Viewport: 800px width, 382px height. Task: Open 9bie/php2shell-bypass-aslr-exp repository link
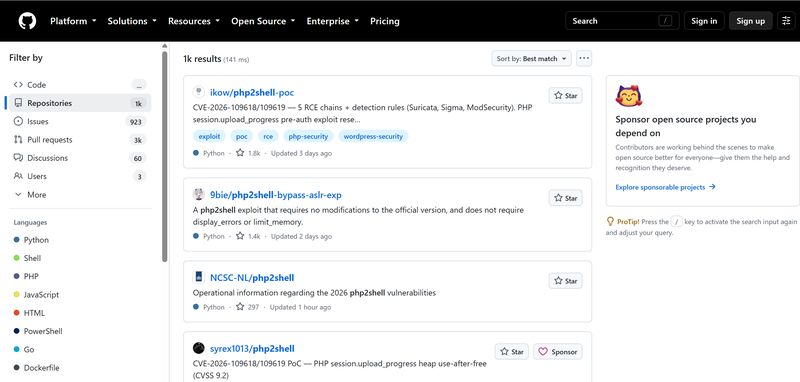276,195
